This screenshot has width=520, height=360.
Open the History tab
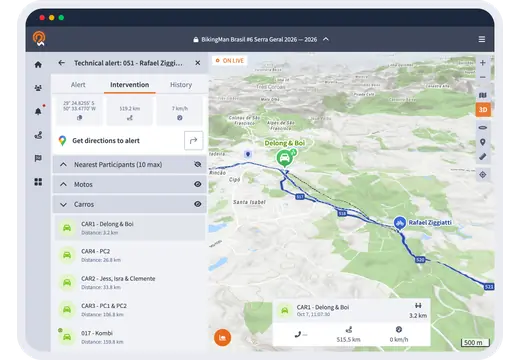181,85
